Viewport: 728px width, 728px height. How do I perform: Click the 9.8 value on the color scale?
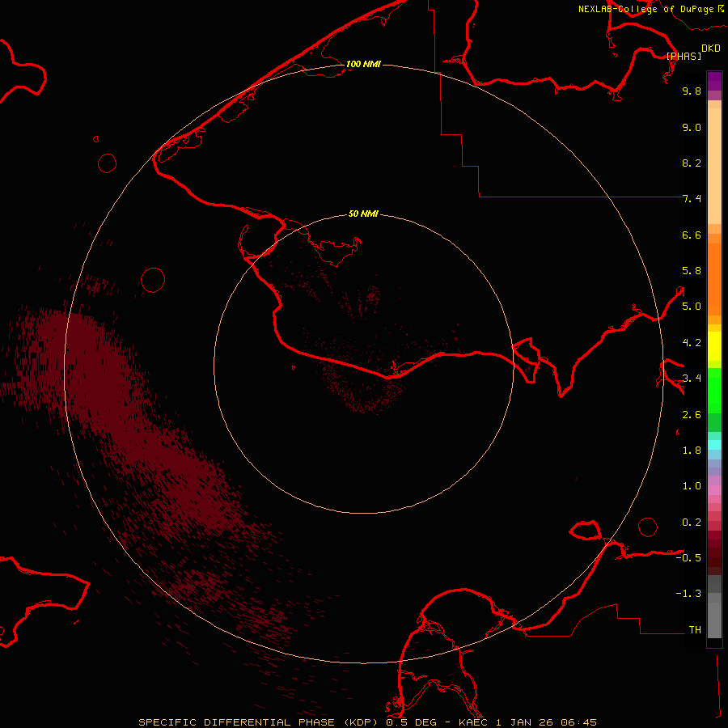pos(692,91)
